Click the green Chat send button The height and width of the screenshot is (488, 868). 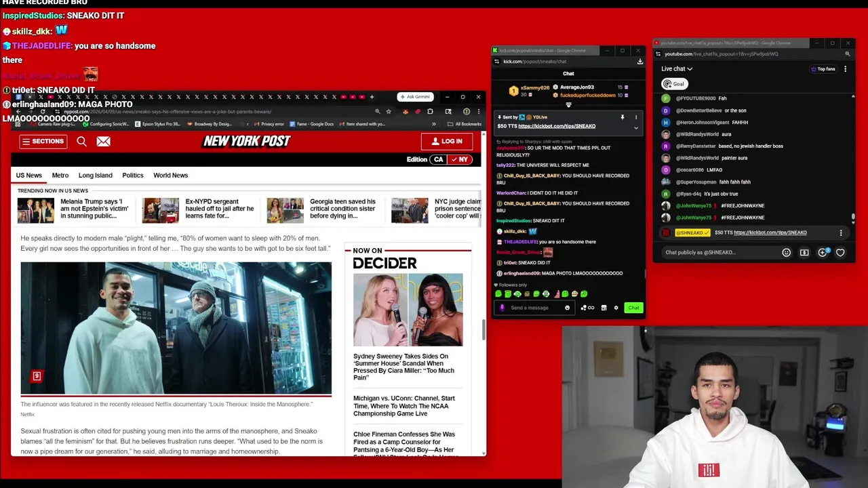pyautogui.click(x=633, y=308)
